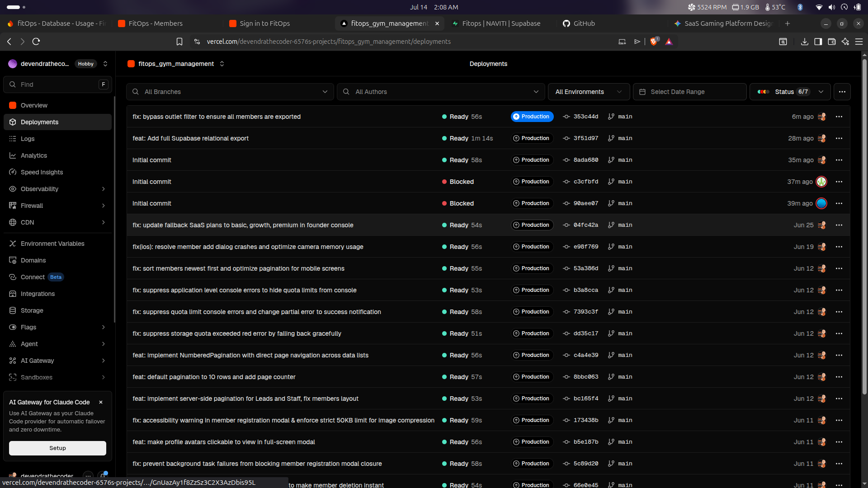Screen dimensions: 868x488
Task: Switch to FitOps - Database - Usage tab
Action: click(57, 23)
